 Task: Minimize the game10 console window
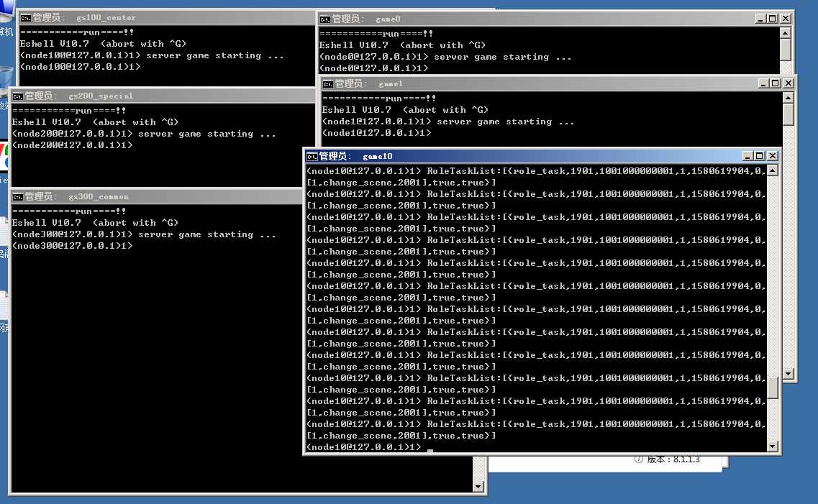[x=748, y=156]
